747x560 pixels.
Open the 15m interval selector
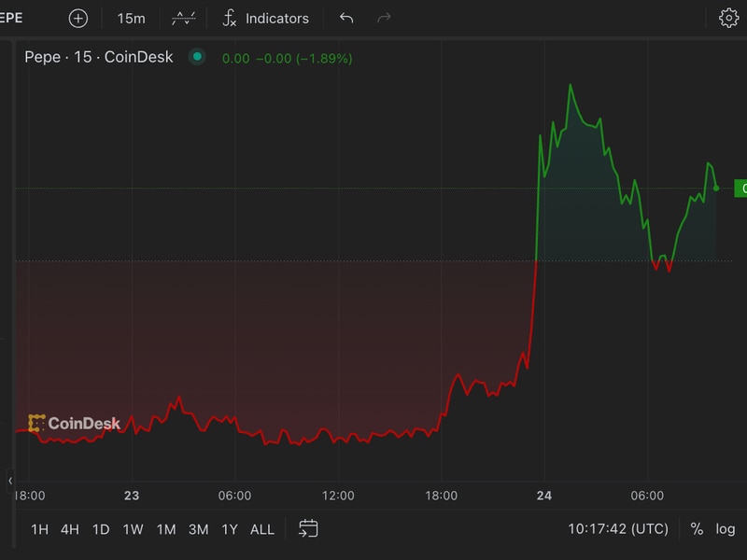(131, 19)
